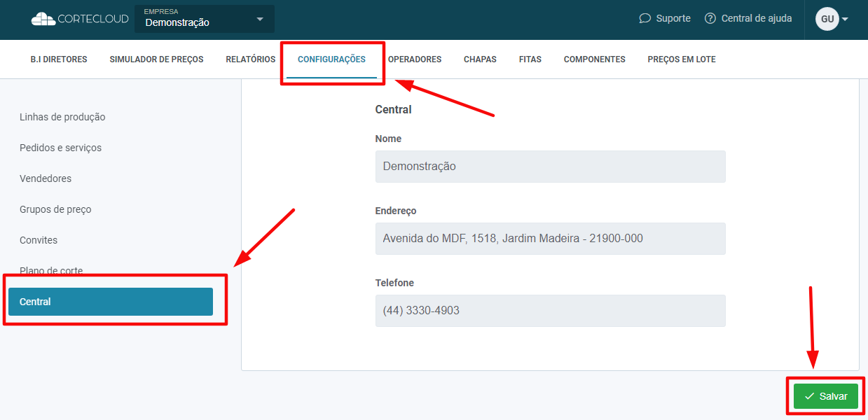The width and height of the screenshot is (868, 420).
Task: Click the GU user avatar
Action: pos(827,19)
